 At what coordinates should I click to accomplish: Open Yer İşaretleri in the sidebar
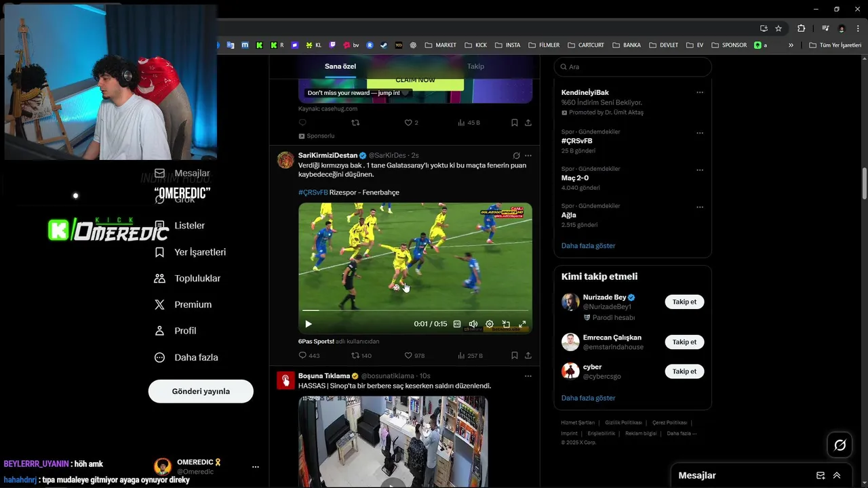pyautogui.click(x=191, y=252)
